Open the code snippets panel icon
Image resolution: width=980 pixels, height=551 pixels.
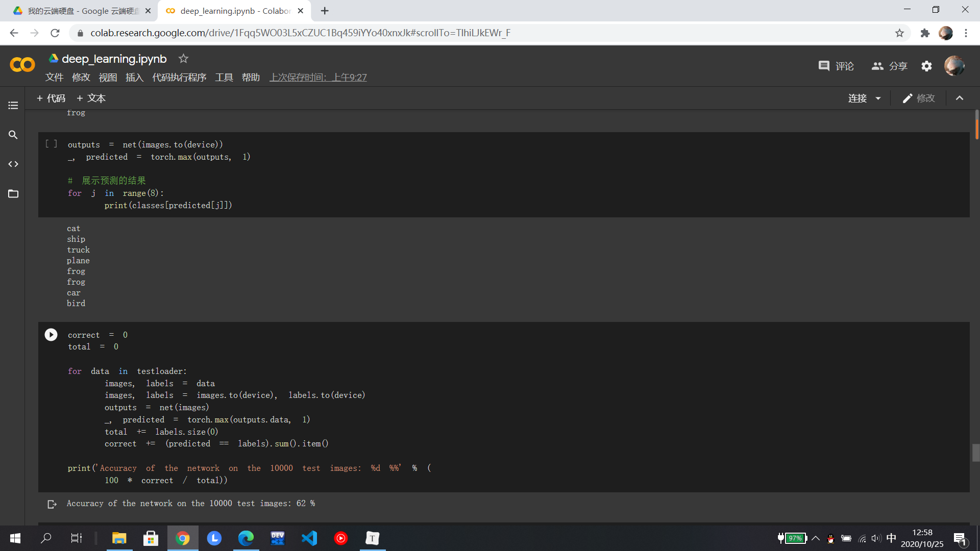(x=13, y=164)
